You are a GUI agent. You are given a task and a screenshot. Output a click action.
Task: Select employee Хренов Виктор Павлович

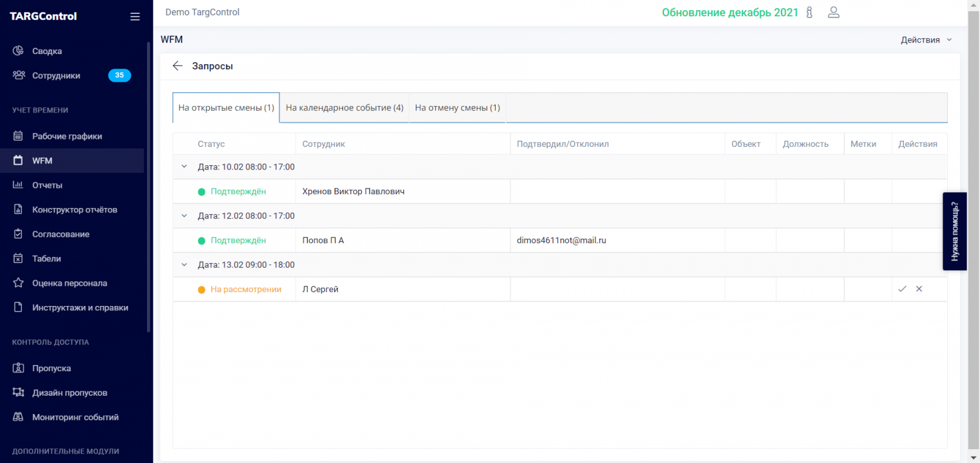[x=353, y=191]
